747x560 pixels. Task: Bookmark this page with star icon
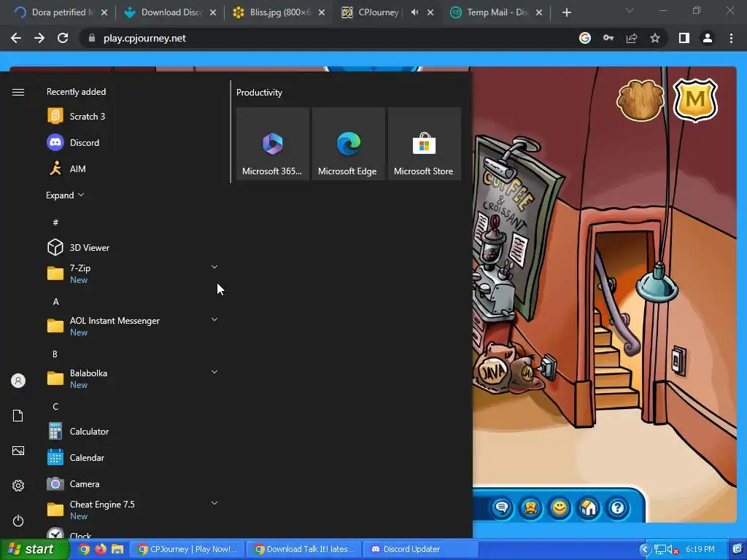point(655,38)
